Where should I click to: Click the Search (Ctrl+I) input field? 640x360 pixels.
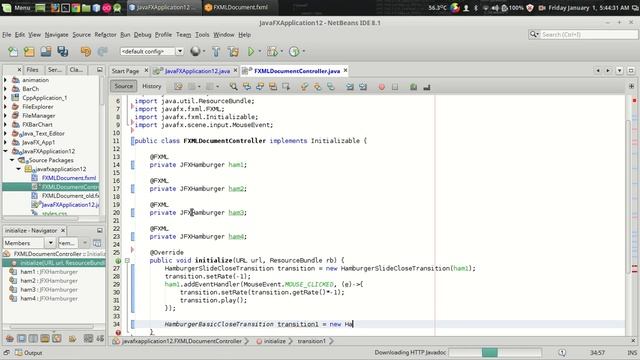[589, 35]
